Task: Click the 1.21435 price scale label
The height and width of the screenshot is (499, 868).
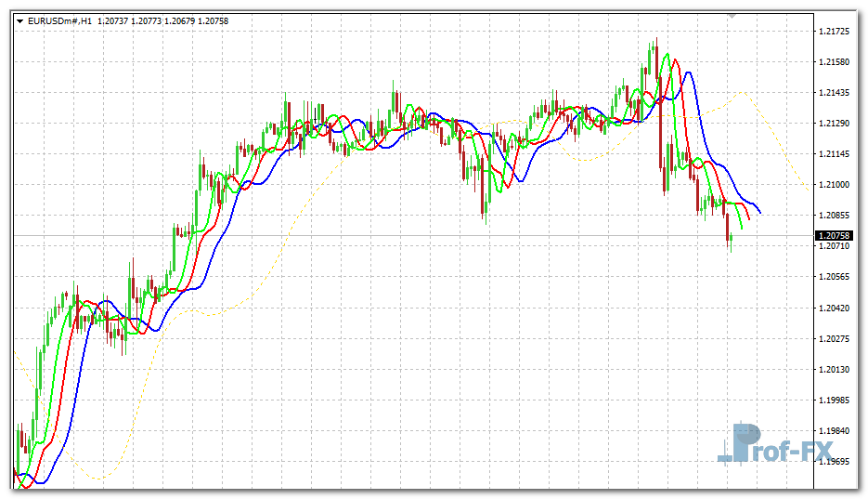Action: click(x=836, y=93)
